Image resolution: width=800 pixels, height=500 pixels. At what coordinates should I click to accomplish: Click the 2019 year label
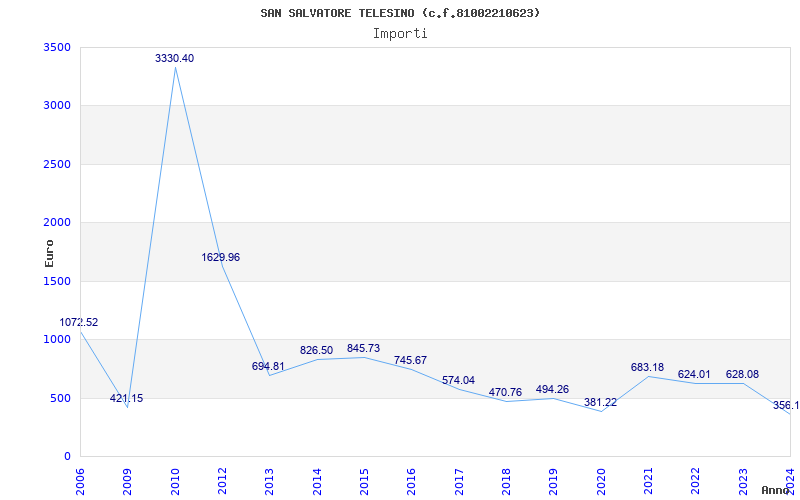554,482
